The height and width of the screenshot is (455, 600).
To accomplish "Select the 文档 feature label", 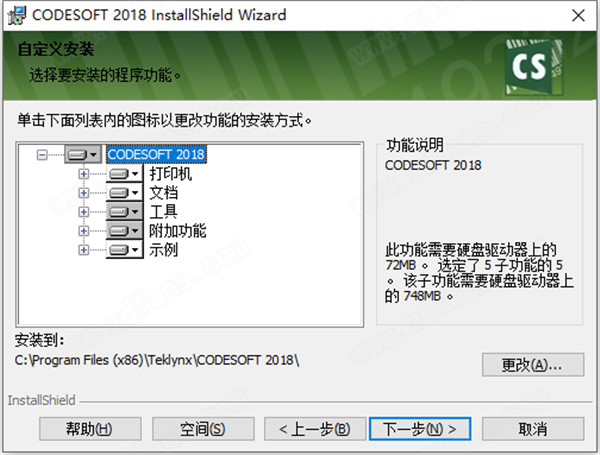I will [x=163, y=192].
